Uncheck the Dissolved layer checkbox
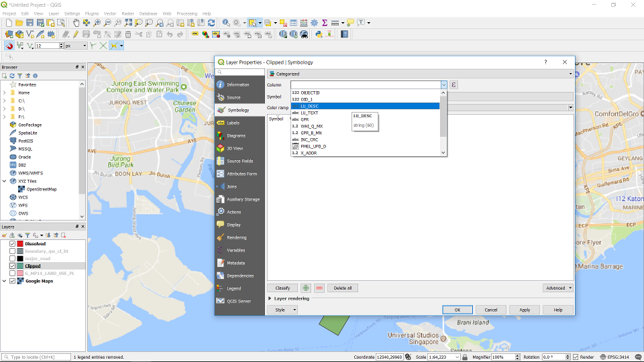 click(13, 244)
